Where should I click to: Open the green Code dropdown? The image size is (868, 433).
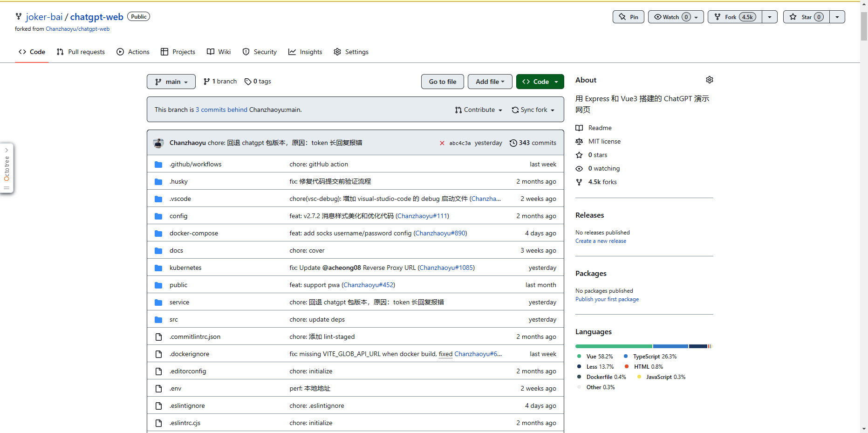[x=540, y=82]
